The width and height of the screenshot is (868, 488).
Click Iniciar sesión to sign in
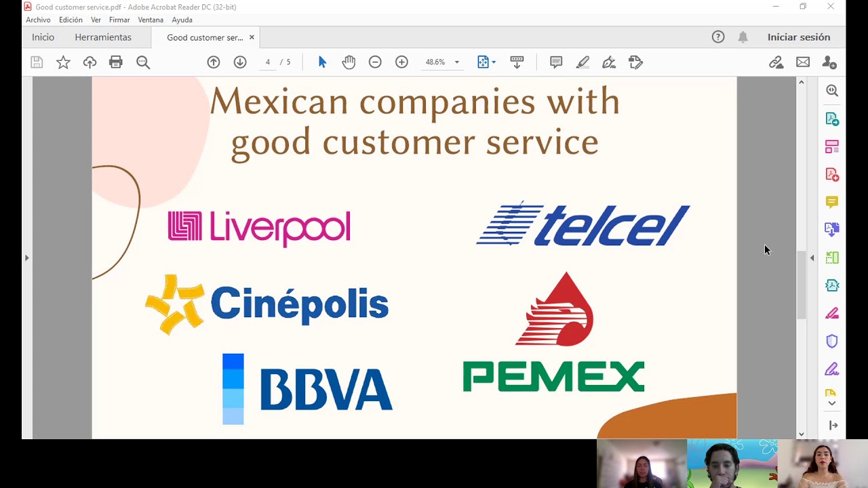point(799,37)
